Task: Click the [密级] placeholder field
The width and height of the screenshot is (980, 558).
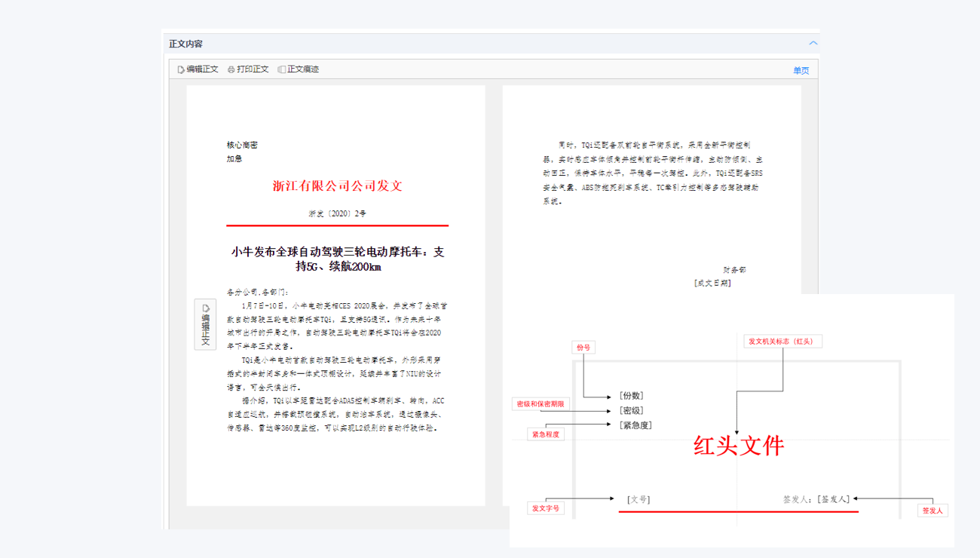Action: coord(631,410)
